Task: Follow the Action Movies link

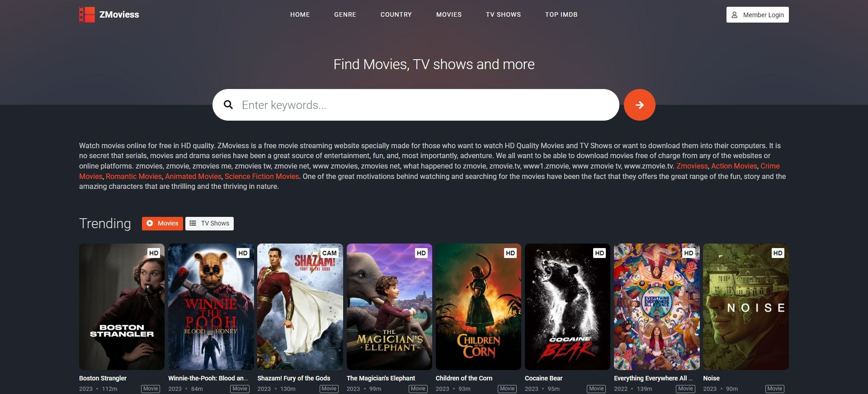Action: 734,166
